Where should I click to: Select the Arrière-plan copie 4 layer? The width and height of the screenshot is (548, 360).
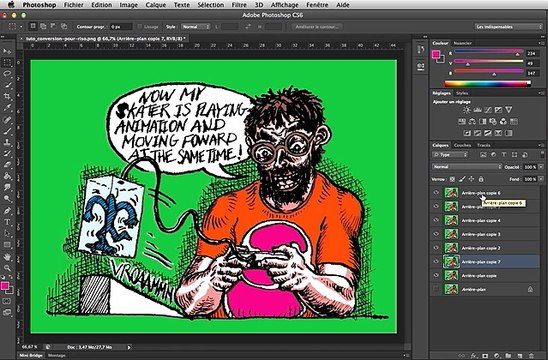tap(486, 220)
